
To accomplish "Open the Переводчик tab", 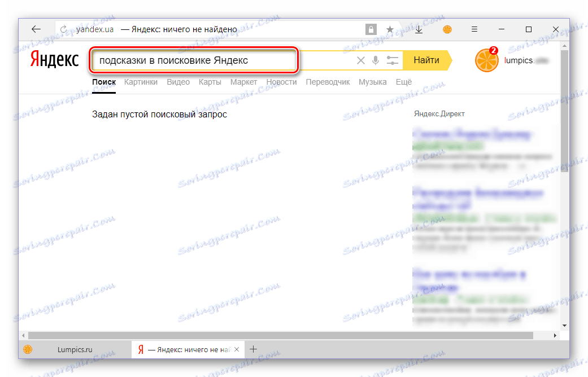I will (328, 82).
